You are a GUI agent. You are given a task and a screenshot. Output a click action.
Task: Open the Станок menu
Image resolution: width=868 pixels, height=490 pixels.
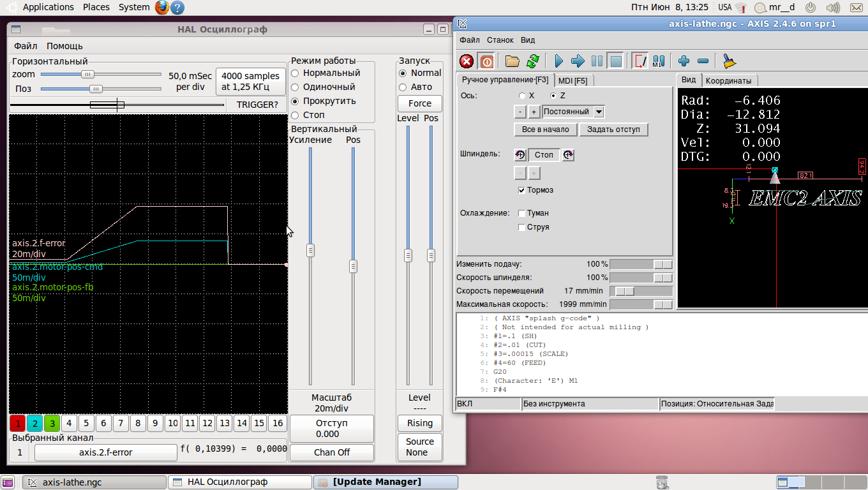500,40
